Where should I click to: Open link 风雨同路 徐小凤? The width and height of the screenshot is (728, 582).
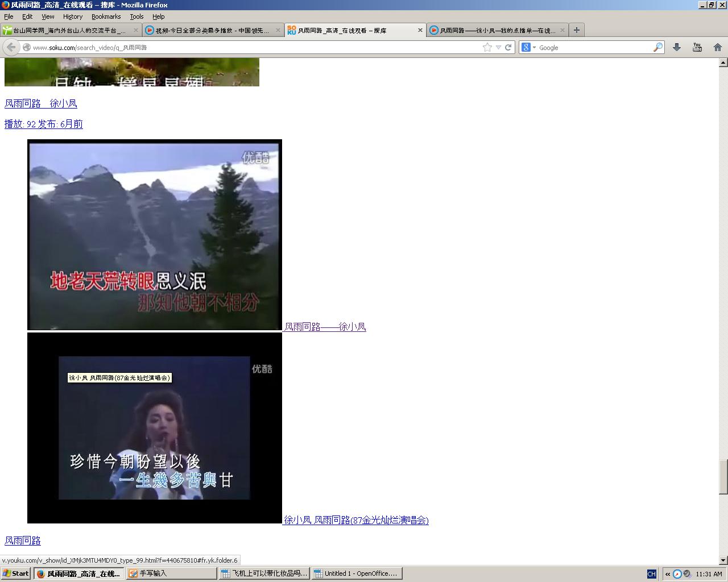click(x=41, y=103)
